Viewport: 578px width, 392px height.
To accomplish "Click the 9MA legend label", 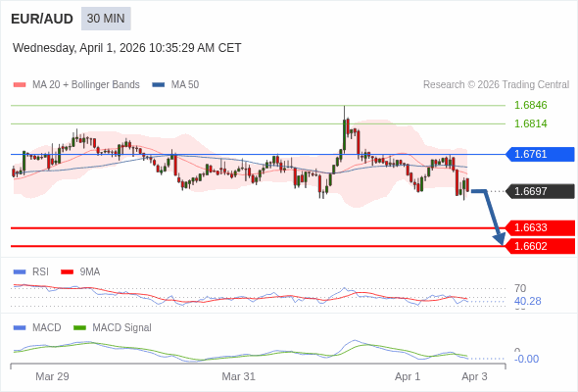I will pos(90,272).
